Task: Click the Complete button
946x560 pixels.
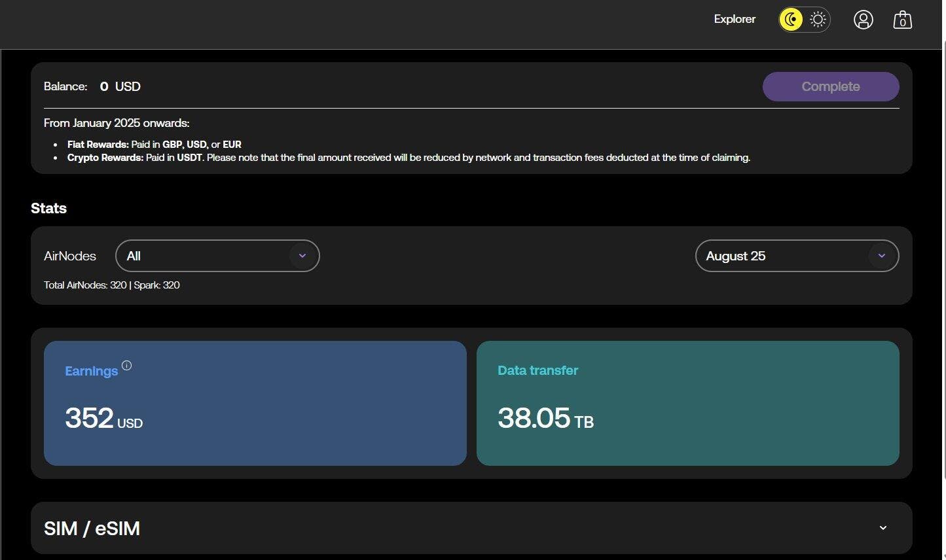Action: coord(830,86)
